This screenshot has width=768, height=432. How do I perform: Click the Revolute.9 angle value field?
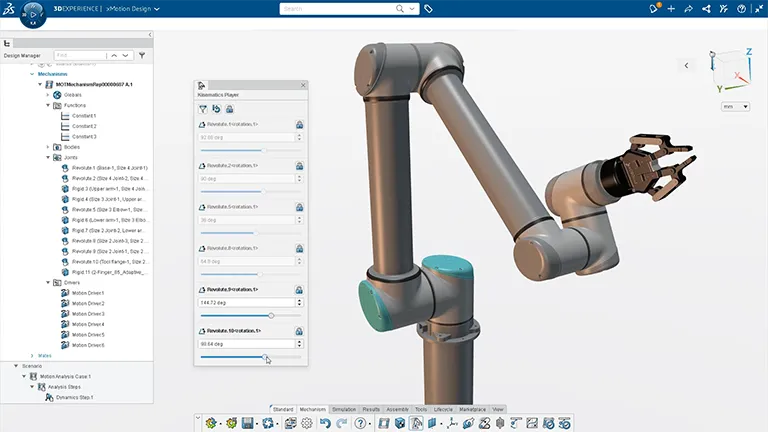(246, 303)
